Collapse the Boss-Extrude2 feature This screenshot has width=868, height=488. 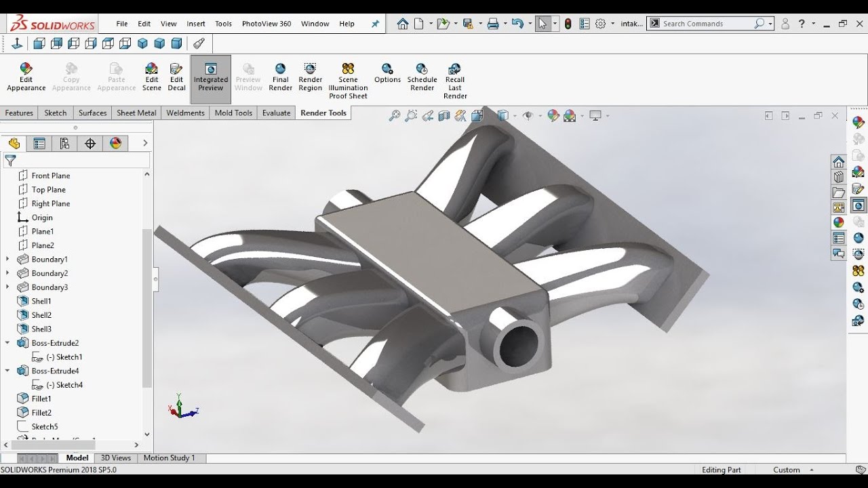click(7, 343)
